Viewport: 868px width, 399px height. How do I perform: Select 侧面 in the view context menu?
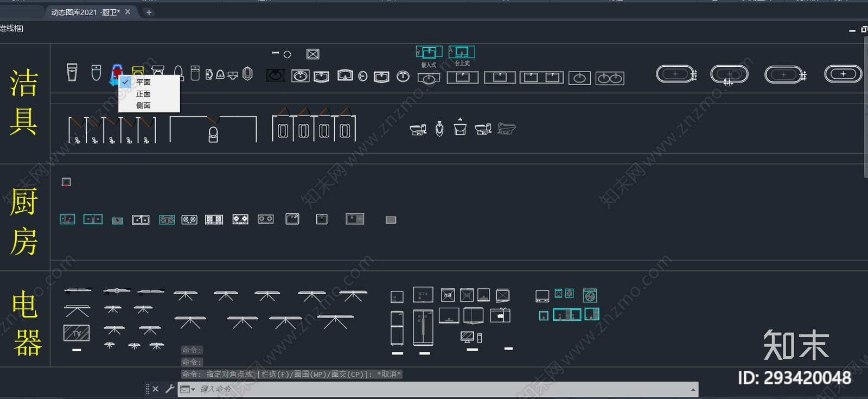143,105
